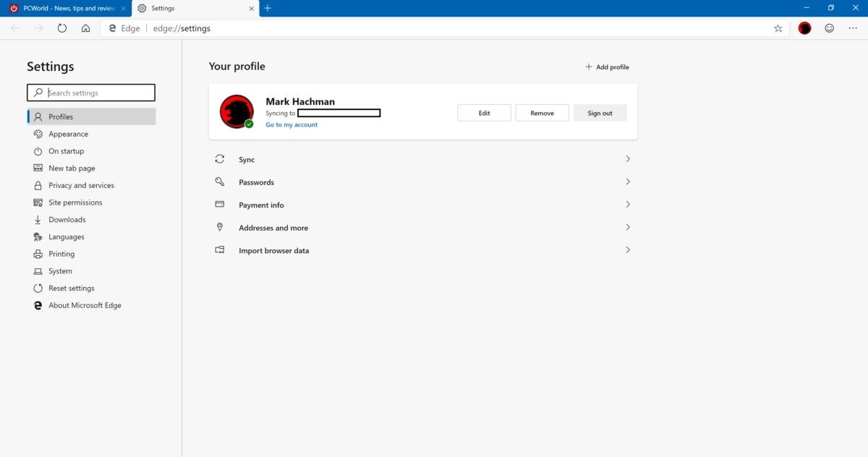
Task: Open Privacy and services settings
Action: [x=81, y=185]
